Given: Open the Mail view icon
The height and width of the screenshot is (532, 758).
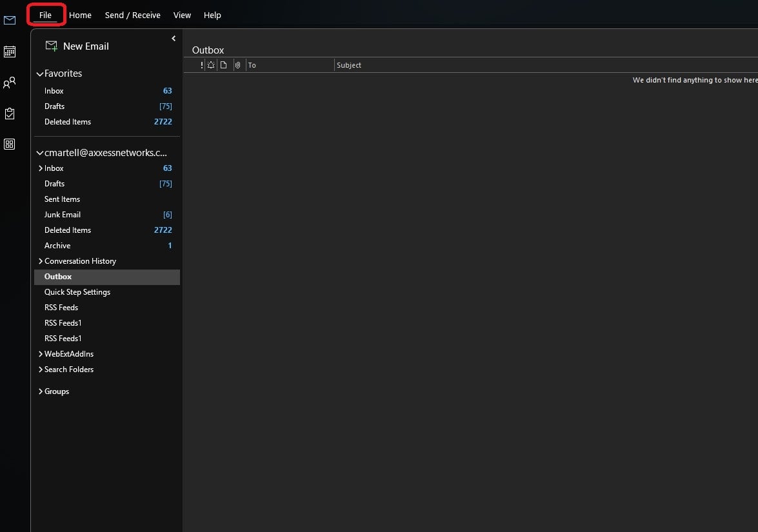Looking at the screenshot, I should pyautogui.click(x=10, y=21).
